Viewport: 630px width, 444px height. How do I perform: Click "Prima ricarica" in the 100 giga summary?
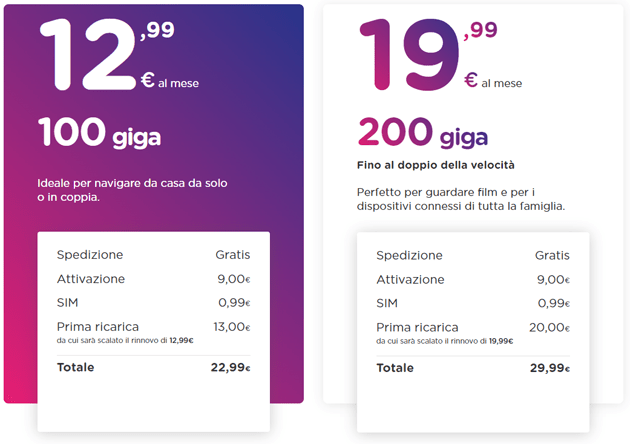click(98, 326)
